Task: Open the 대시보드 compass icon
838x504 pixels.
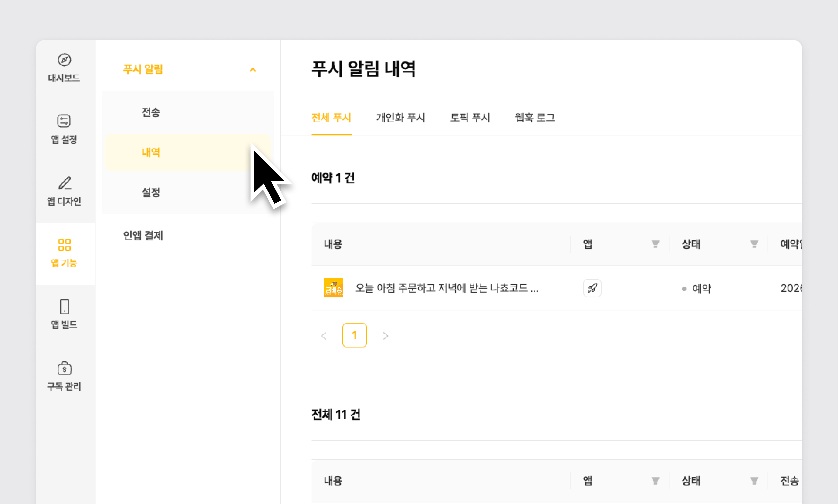Action: [x=64, y=60]
